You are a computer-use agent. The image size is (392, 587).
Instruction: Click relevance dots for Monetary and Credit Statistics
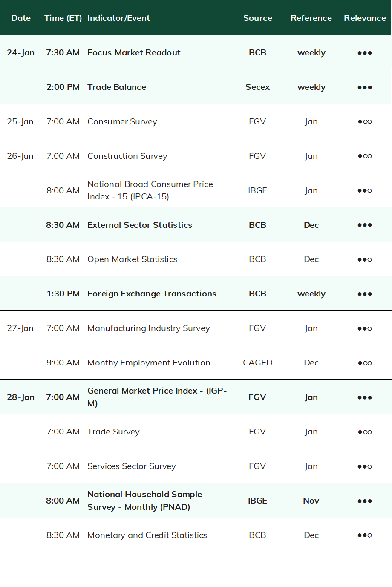click(x=365, y=535)
